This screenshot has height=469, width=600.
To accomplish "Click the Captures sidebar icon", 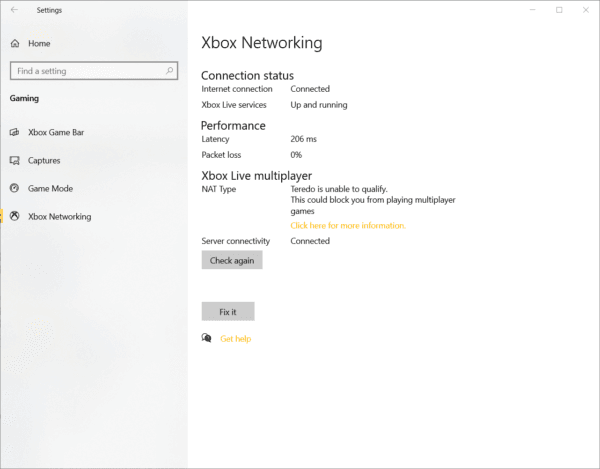I will pos(15,160).
